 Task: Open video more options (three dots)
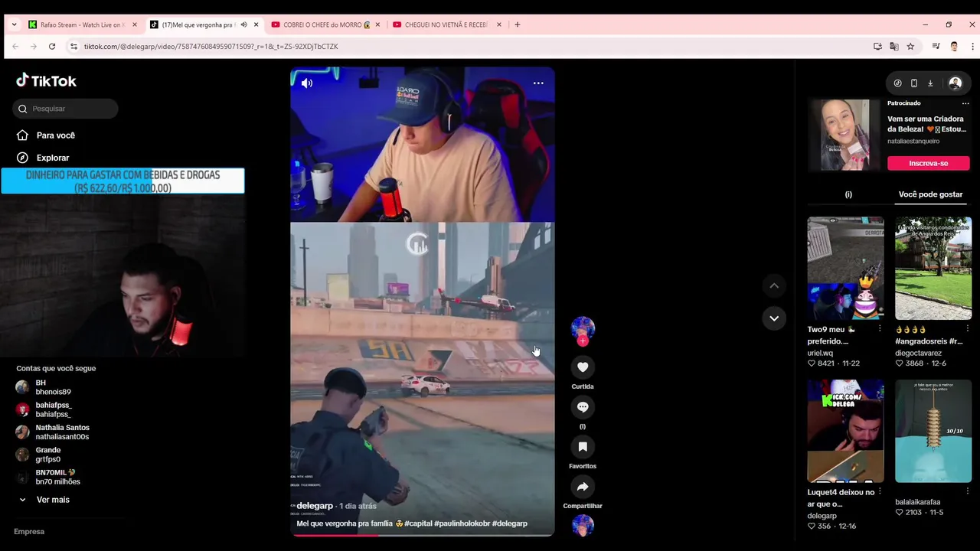tap(538, 83)
